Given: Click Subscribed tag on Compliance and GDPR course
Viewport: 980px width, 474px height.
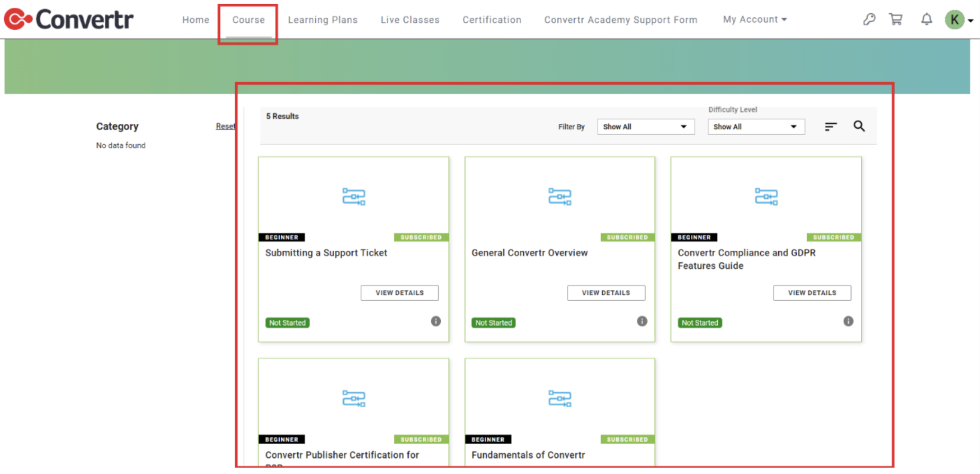Looking at the screenshot, I should coord(834,237).
